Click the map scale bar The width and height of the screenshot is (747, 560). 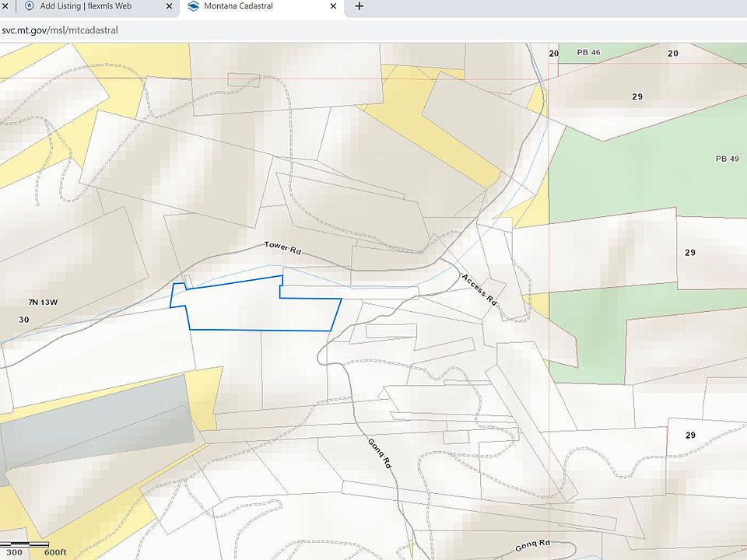pos(30,544)
